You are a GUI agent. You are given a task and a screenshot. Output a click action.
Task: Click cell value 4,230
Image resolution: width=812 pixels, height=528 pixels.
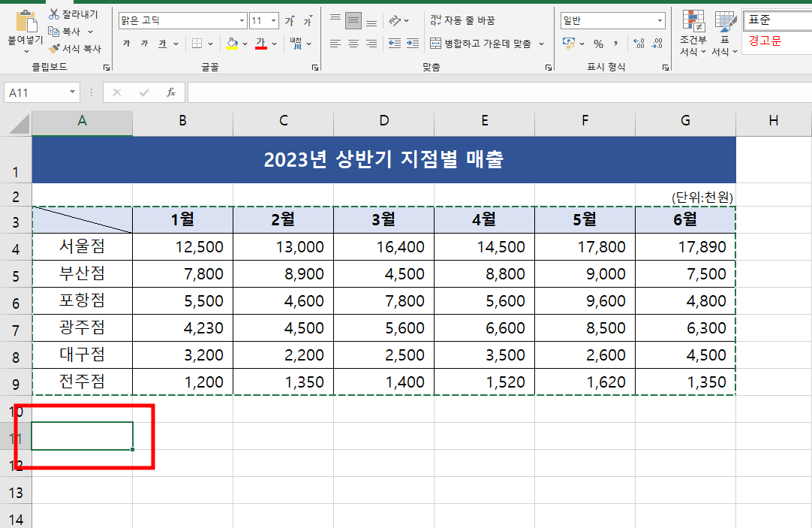(183, 328)
